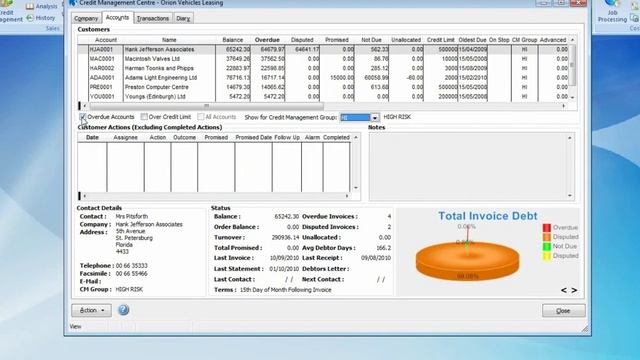Open the Credit Management Group dropdown arrow
The width and height of the screenshot is (640, 360).
pos(375,118)
